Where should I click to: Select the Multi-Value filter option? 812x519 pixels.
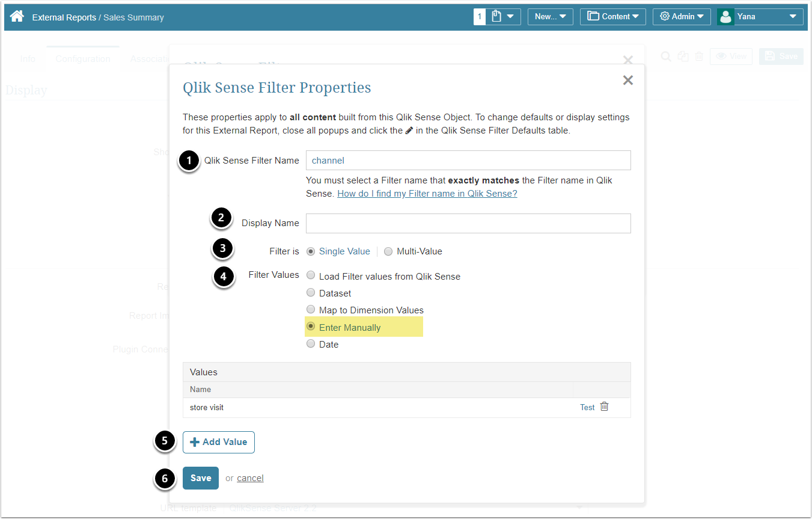point(388,251)
